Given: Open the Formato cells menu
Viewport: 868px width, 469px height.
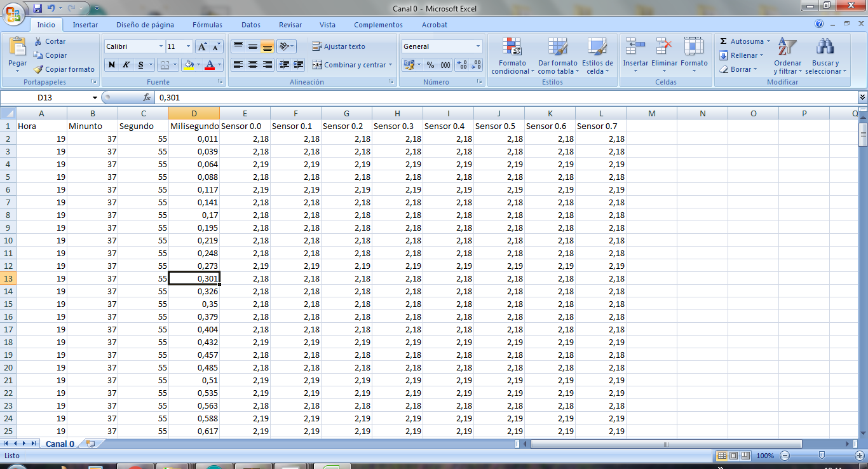Looking at the screenshot, I should [694, 56].
